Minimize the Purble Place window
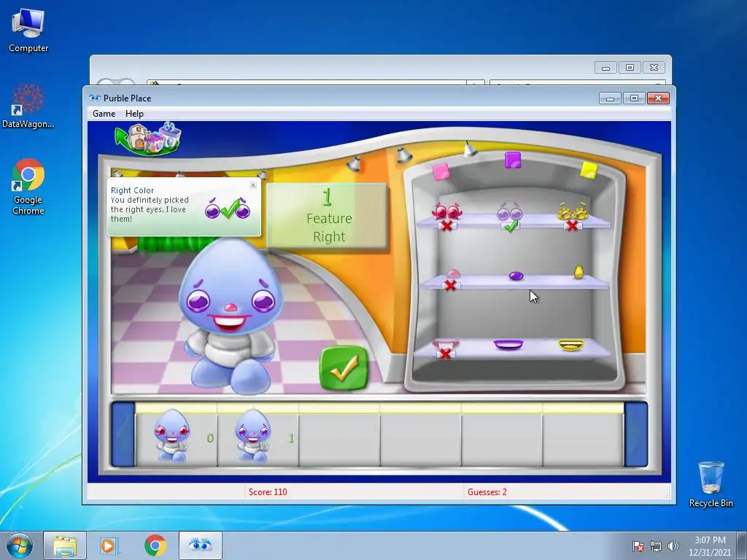Image resolution: width=747 pixels, height=560 pixels. [x=610, y=98]
